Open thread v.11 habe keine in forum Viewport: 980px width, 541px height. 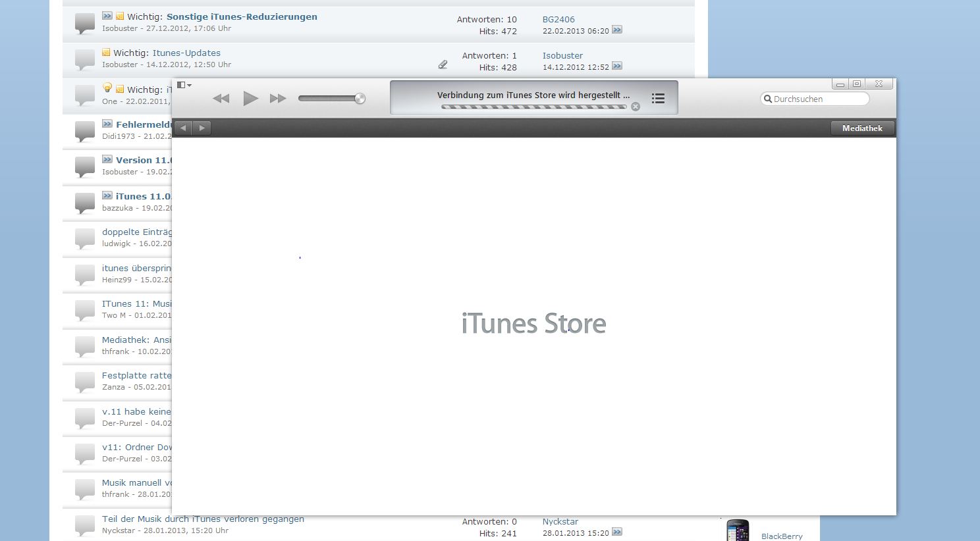(137, 411)
